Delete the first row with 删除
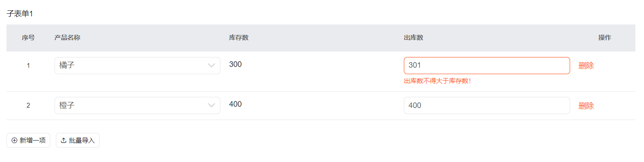Image resolution: width=644 pixels, height=162 pixels. [586, 66]
